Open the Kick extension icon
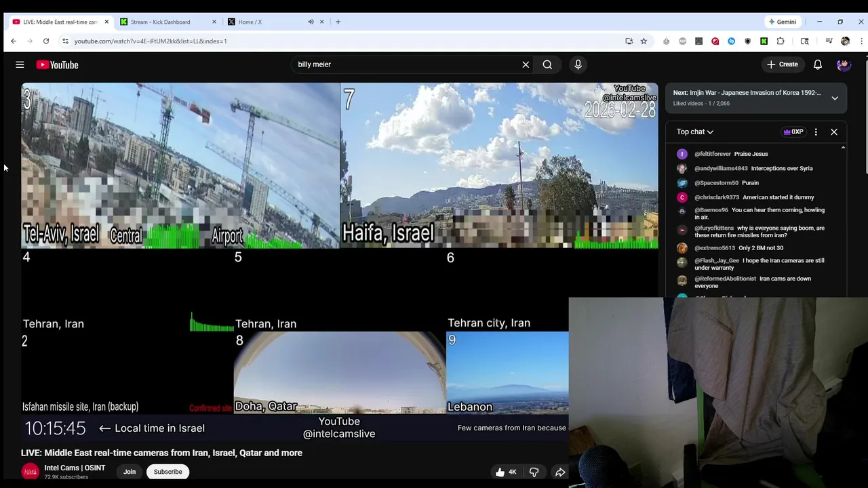 click(764, 41)
